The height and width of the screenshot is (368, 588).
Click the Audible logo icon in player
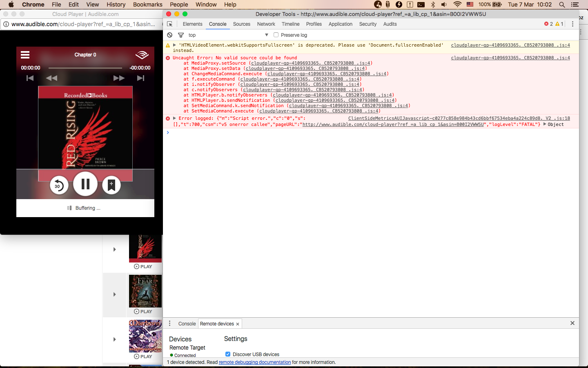coord(142,55)
